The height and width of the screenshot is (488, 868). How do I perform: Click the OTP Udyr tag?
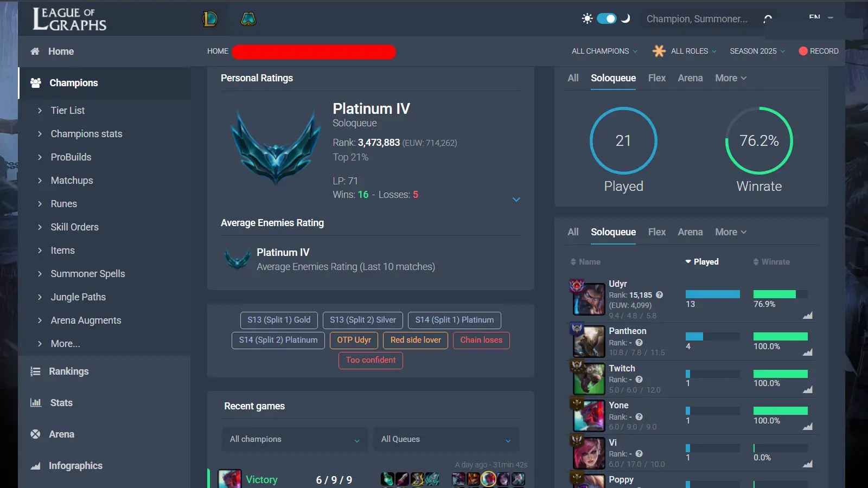(x=354, y=340)
